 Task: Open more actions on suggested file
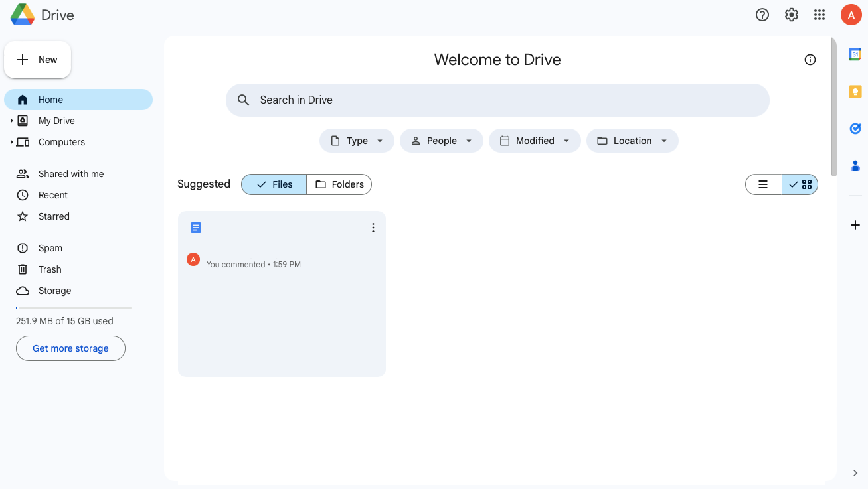pyautogui.click(x=373, y=228)
